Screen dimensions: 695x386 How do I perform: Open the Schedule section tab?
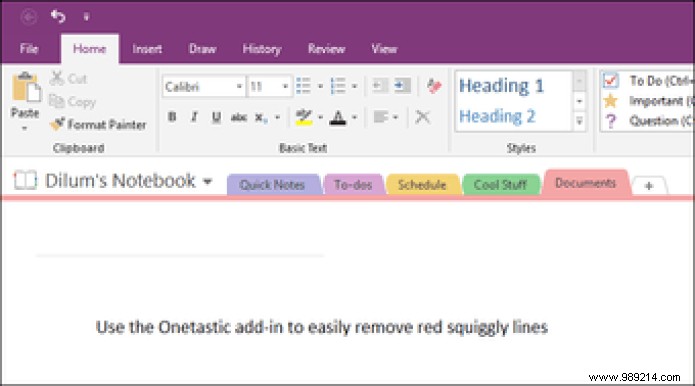coord(422,184)
